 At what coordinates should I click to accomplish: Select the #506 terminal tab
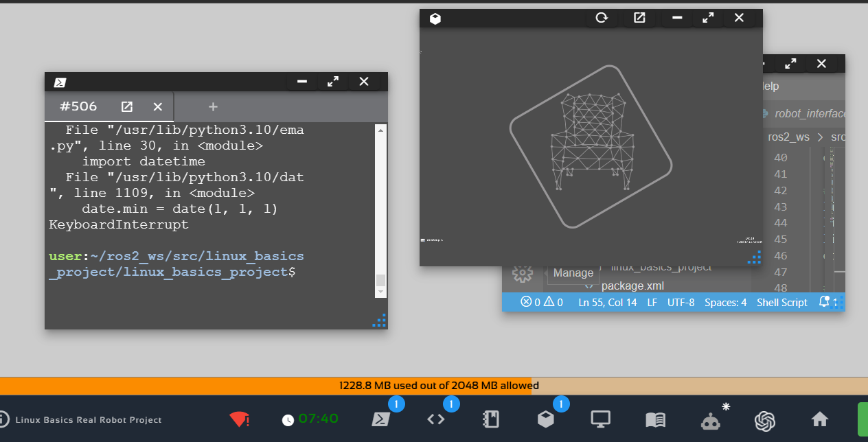pyautogui.click(x=79, y=106)
